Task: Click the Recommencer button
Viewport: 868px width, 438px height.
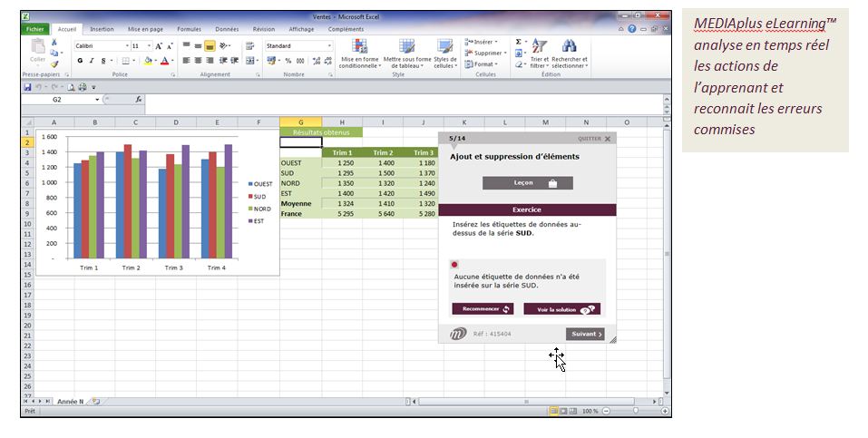Action: pyautogui.click(x=483, y=309)
